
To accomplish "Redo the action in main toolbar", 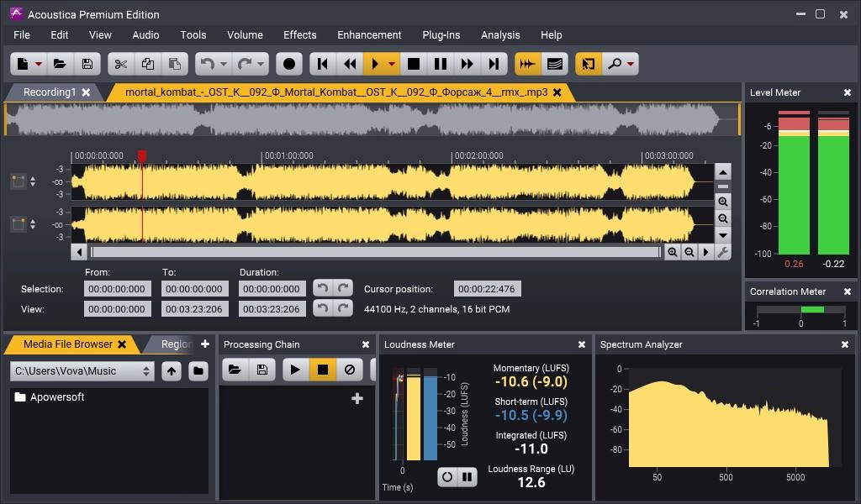I will (x=245, y=64).
